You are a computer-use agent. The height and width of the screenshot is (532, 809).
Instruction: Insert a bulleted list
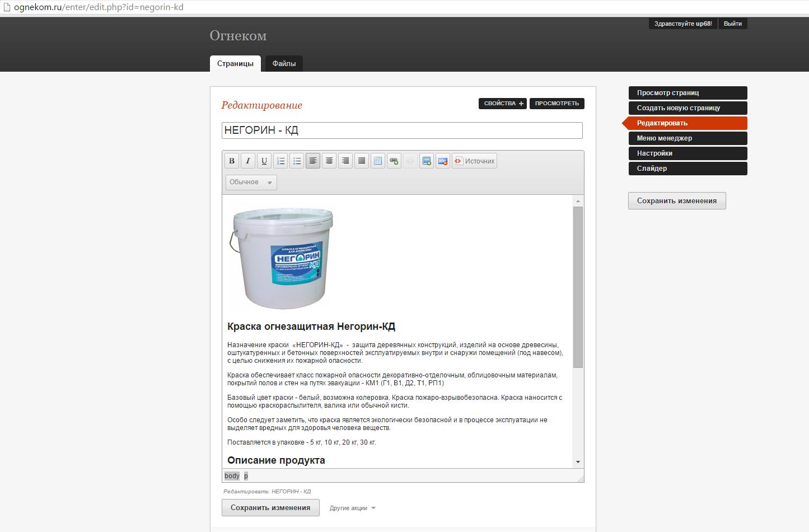tap(297, 161)
